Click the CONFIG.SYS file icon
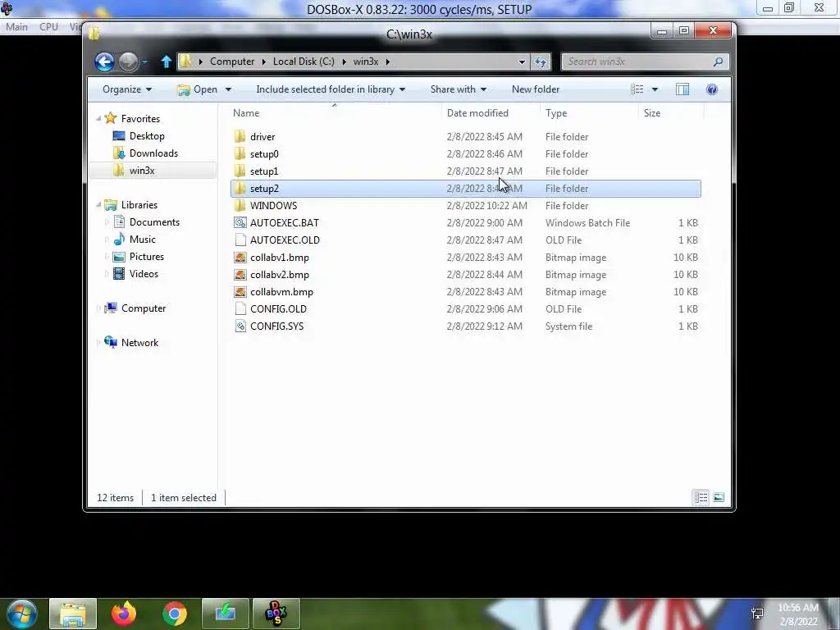Viewport: 840px width, 630px height. tap(240, 326)
